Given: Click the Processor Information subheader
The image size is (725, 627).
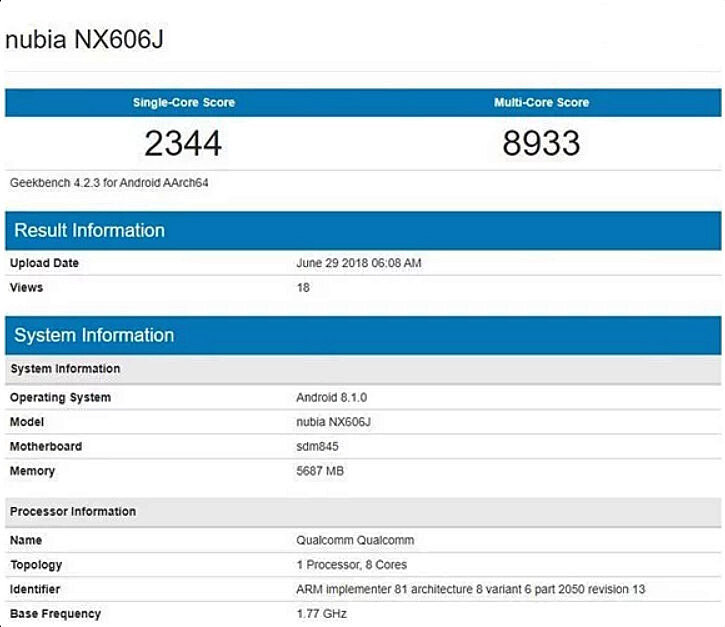Looking at the screenshot, I should pyautogui.click(x=363, y=512).
